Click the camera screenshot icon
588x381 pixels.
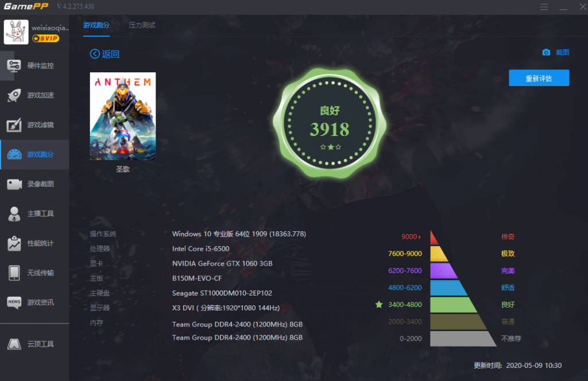pos(546,52)
